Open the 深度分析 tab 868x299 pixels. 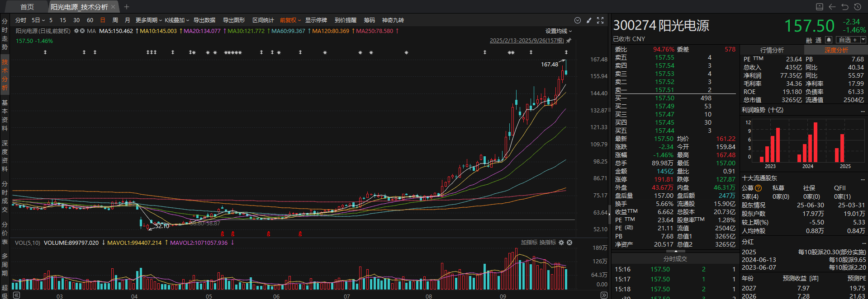click(x=836, y=50)
